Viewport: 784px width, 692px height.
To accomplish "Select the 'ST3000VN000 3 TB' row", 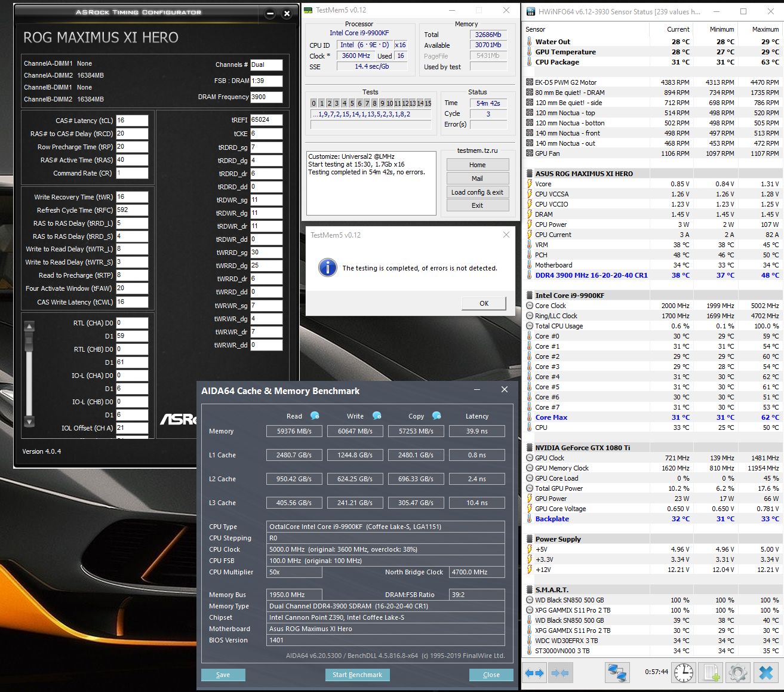I will point(653,651).
